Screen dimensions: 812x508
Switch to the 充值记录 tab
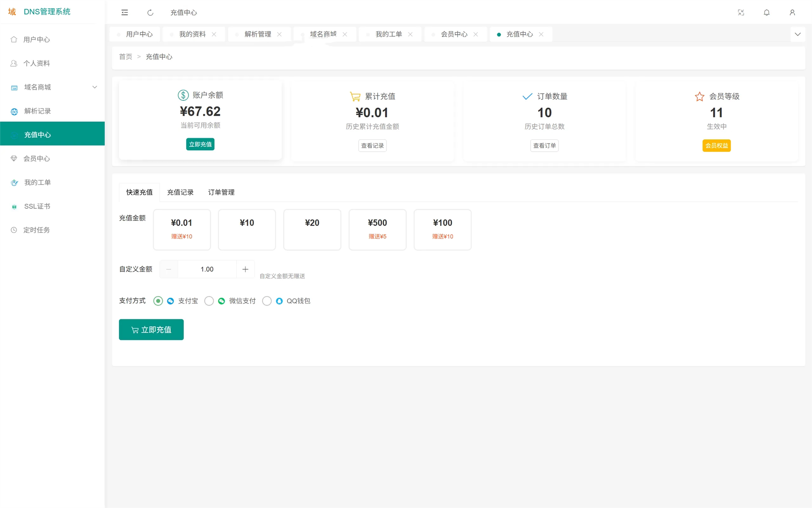(x=180, y=192)
